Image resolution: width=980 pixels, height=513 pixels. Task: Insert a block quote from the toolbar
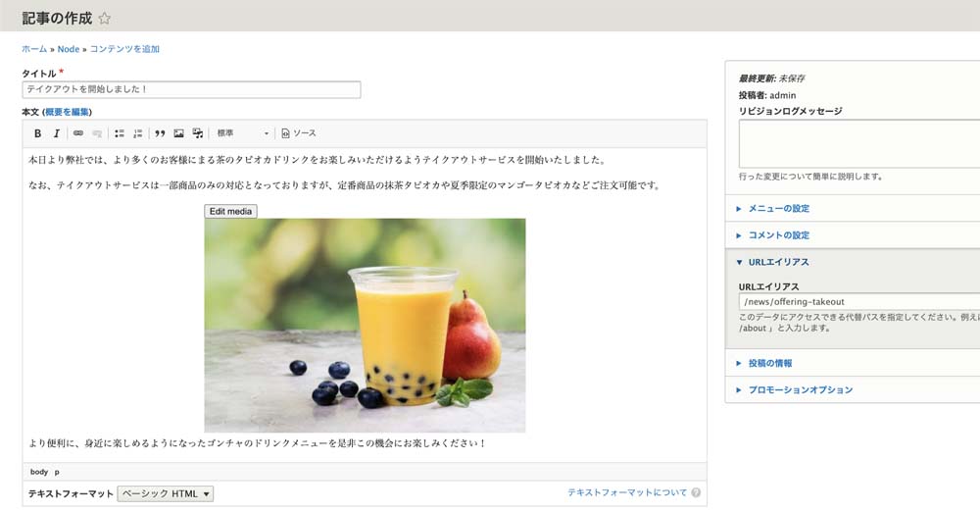160,133
